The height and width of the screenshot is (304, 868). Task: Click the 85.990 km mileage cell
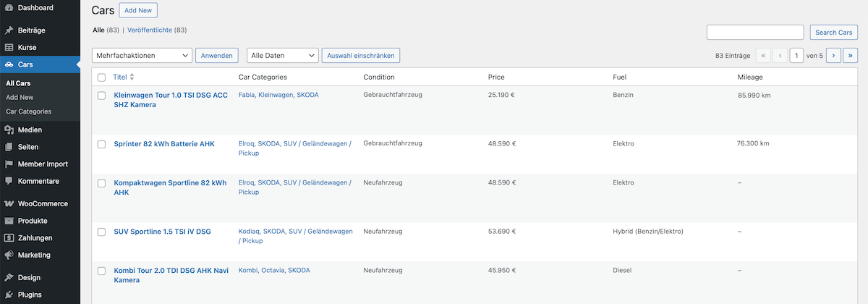754,95
